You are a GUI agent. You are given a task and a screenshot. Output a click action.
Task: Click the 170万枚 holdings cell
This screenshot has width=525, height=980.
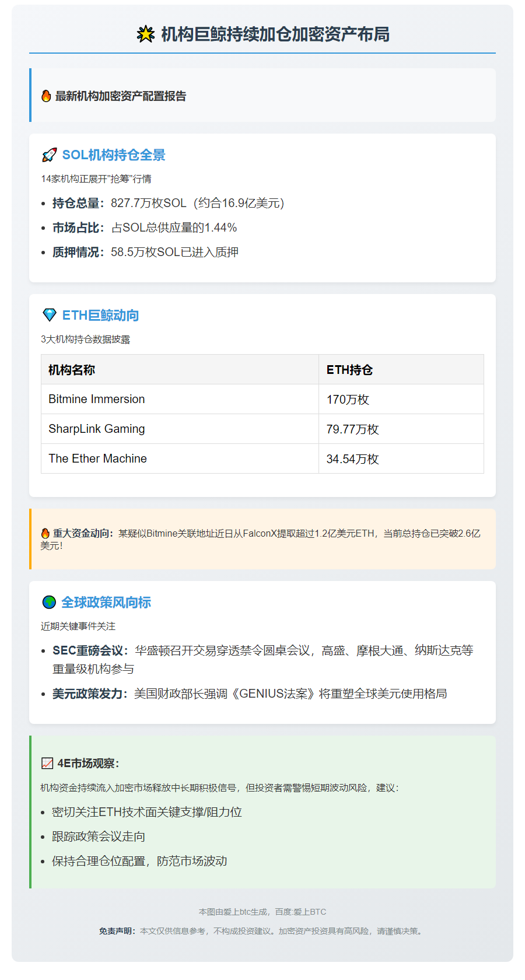401,399
